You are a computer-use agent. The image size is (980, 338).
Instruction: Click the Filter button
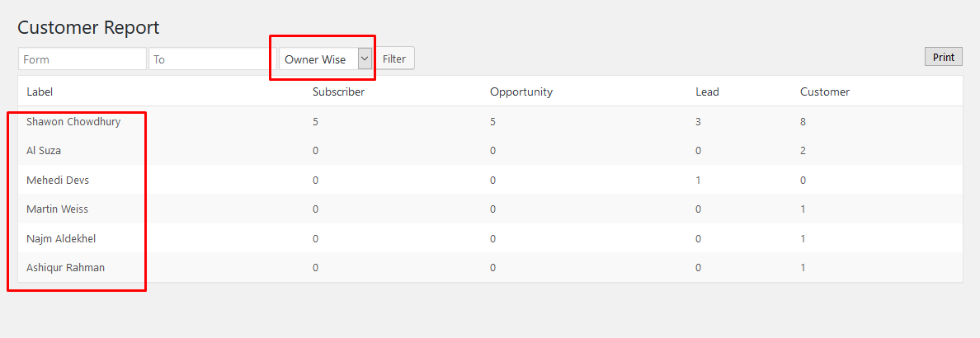[x=394, y=59]
